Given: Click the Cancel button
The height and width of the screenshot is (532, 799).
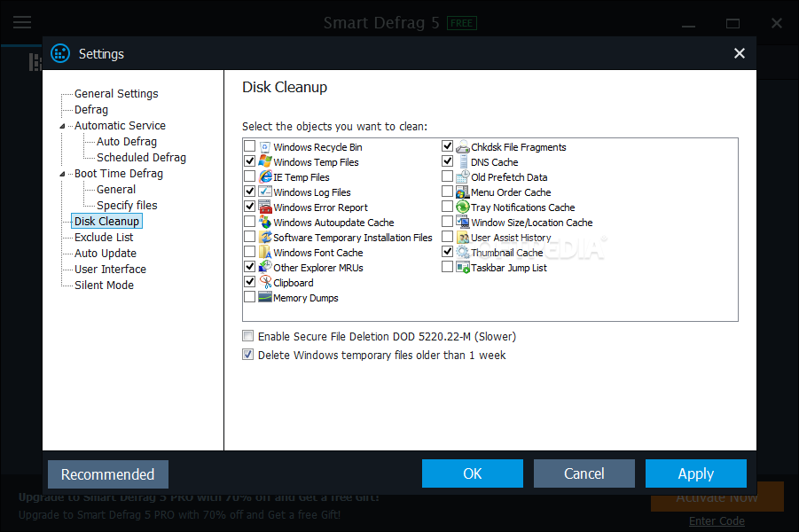Looking at the screenshot, I should tap(584, 473).
